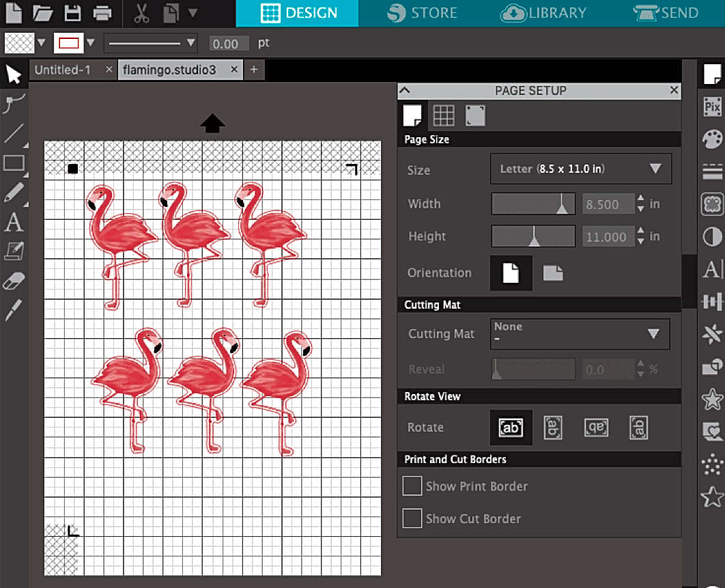The image size is (725, 588).
Task: Click the red line color swatch
Action: tap(69, 43)
